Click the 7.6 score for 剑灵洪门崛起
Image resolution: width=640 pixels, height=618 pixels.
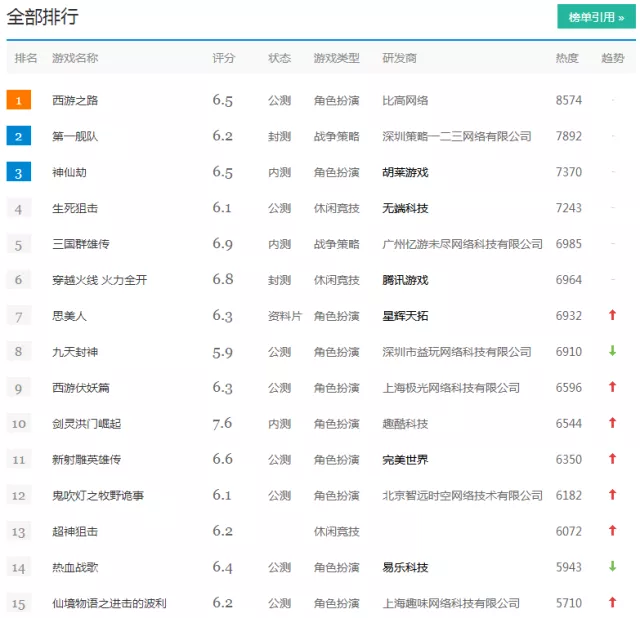pos(222,424)
